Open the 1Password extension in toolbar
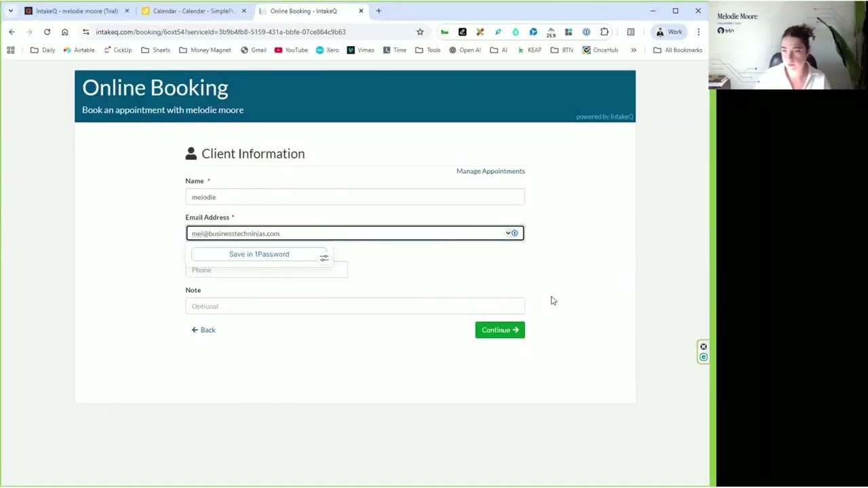 [587, 32]
